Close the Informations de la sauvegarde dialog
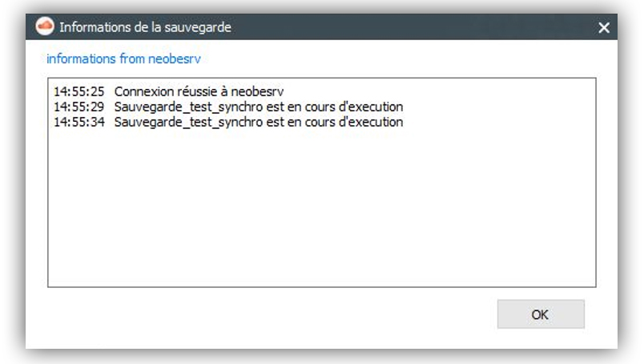Viewport: 644px width, 364px height. (x=604, y=27)
